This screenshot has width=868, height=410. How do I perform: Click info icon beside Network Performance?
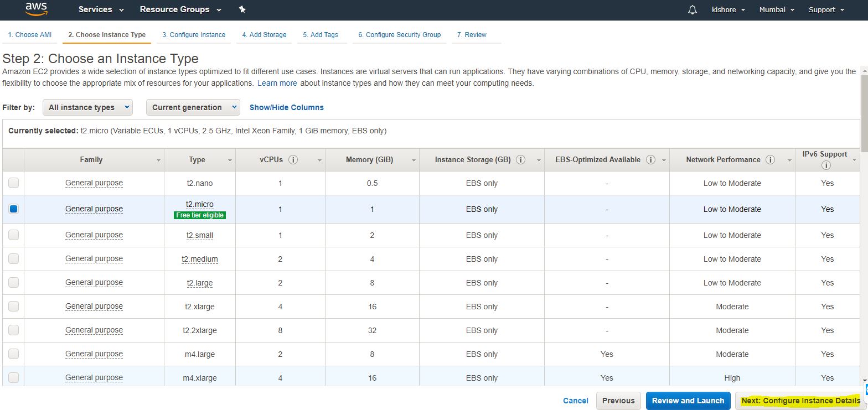tap(770, 160)
